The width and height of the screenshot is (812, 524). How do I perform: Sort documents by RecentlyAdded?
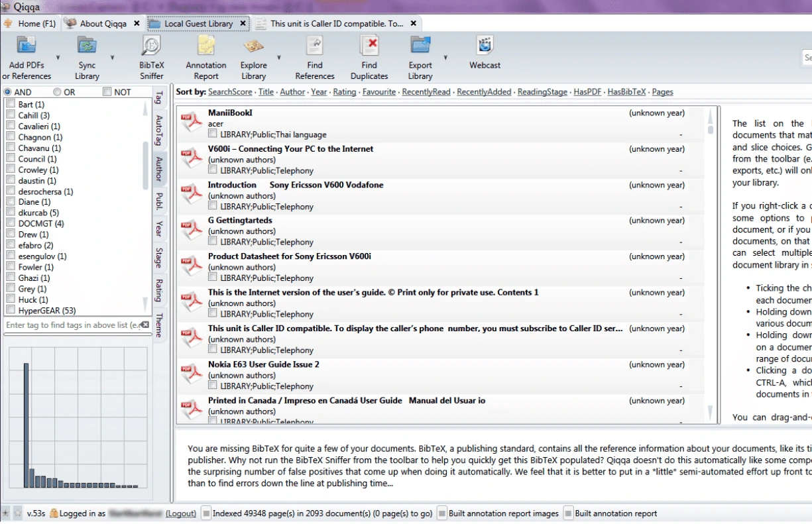coord(483,92)
